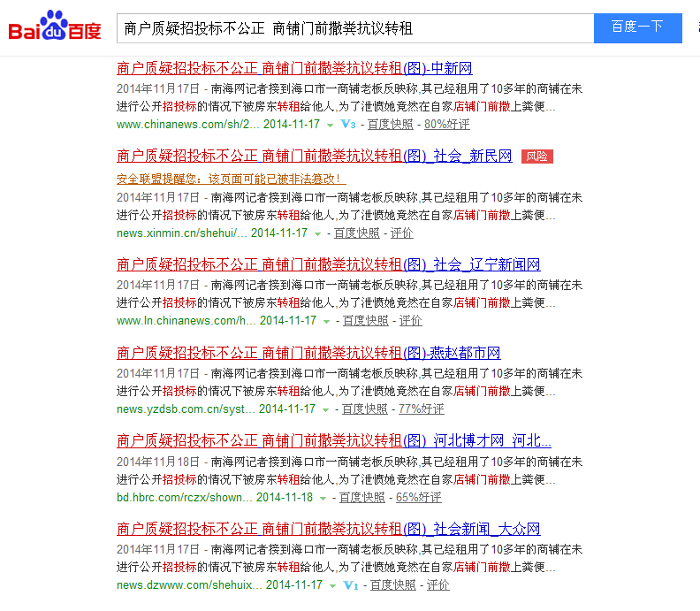700x611 pixels.
Task: Click the 80%好评 rating link
Action: coord(447,124)
